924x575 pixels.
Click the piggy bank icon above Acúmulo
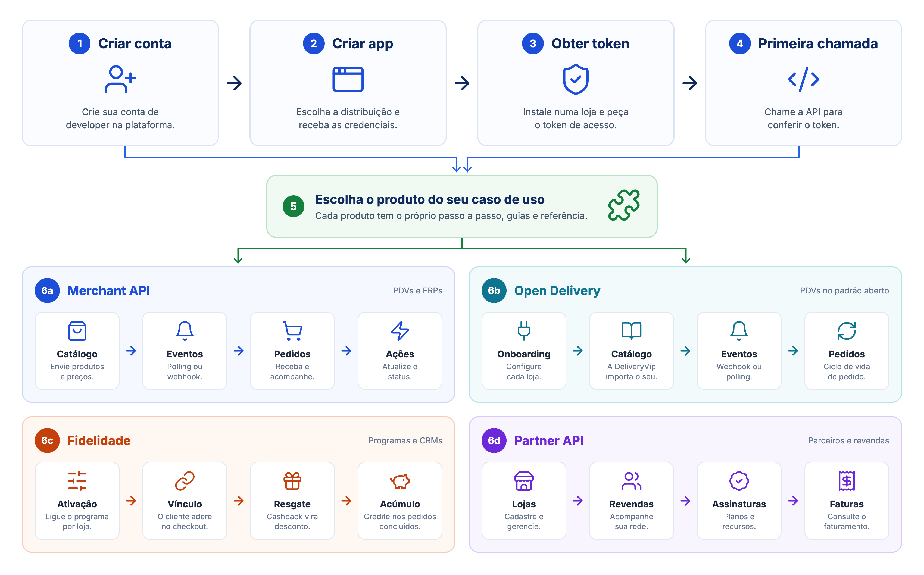400,481
